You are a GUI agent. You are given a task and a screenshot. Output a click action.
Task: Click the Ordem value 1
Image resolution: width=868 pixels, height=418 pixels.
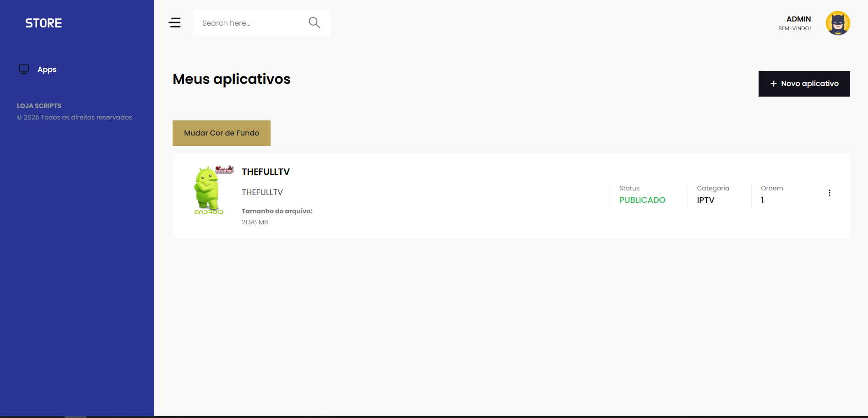762,200
